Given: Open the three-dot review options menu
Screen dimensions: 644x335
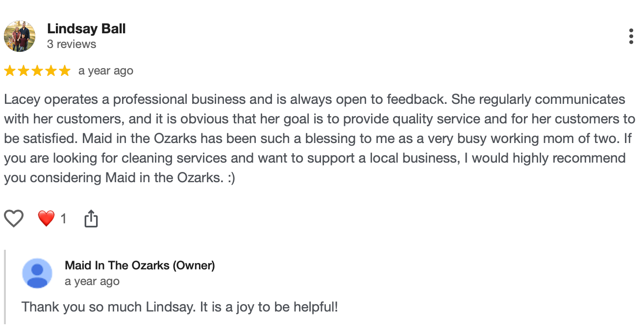Looking at the screenshot, I should click(x=631, y=36).
